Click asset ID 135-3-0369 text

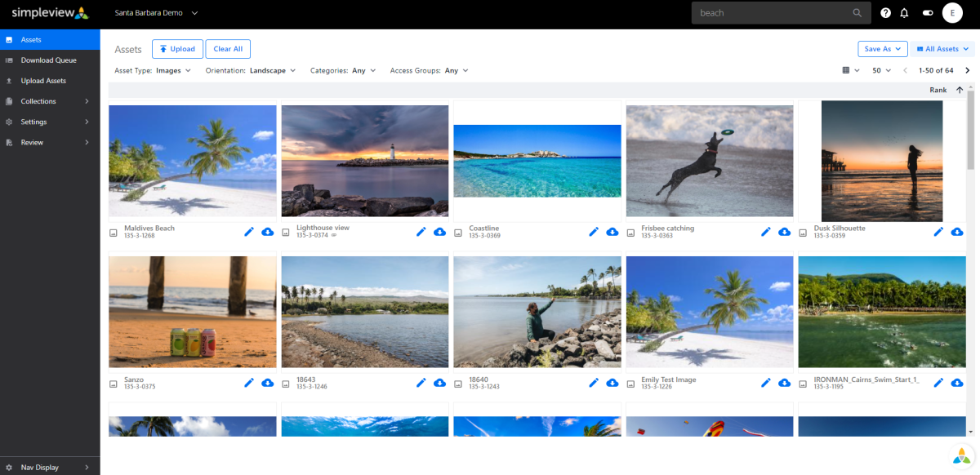[x=484, y=236]
